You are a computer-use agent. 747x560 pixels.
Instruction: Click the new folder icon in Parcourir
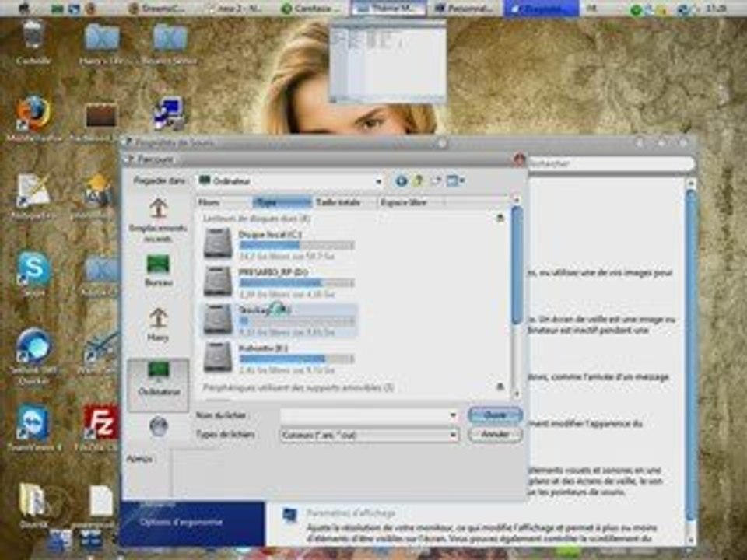[436, 180]
